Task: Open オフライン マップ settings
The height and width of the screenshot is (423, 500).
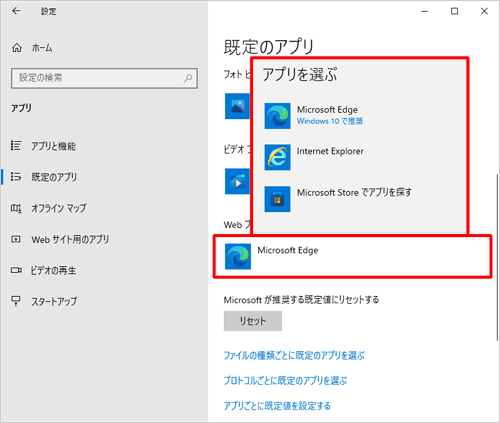Action: pyautogui.click(x=59, y=208)
